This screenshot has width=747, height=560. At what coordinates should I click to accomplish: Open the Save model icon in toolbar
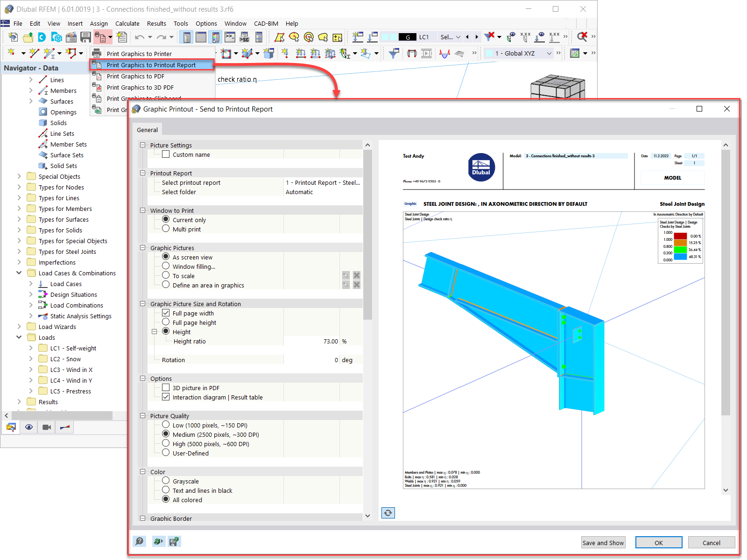pyautogui.click(x=86, y=37)
